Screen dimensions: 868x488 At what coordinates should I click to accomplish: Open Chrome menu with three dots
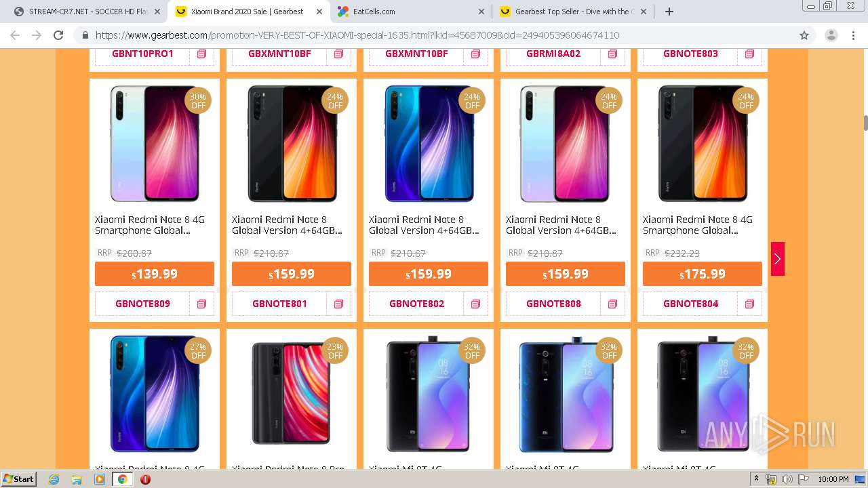(854, 35)
